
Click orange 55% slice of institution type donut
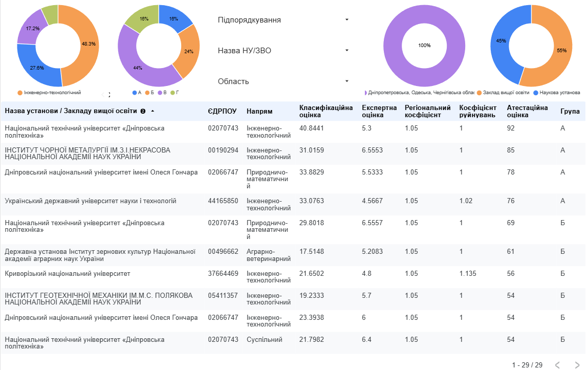point(562,51)
